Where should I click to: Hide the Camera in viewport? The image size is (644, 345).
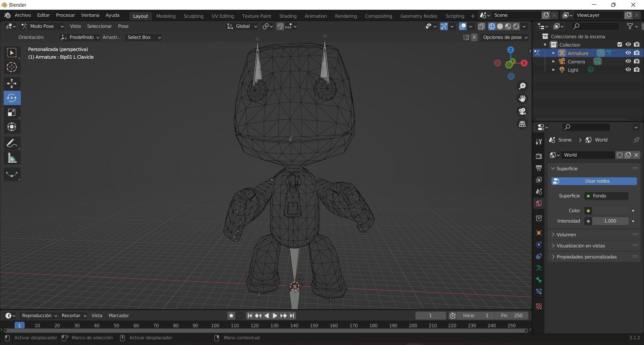point(628,61)
